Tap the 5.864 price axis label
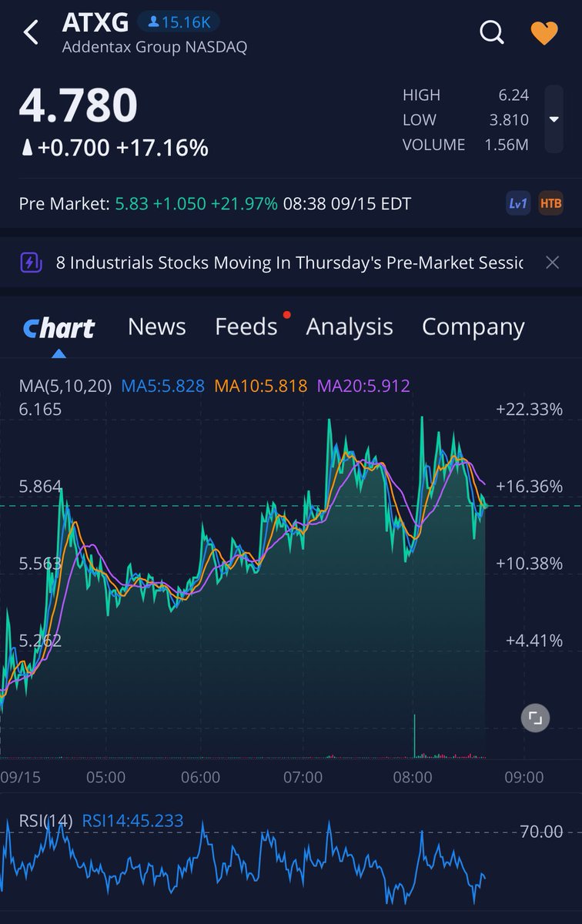 click(x=40, y=487)
